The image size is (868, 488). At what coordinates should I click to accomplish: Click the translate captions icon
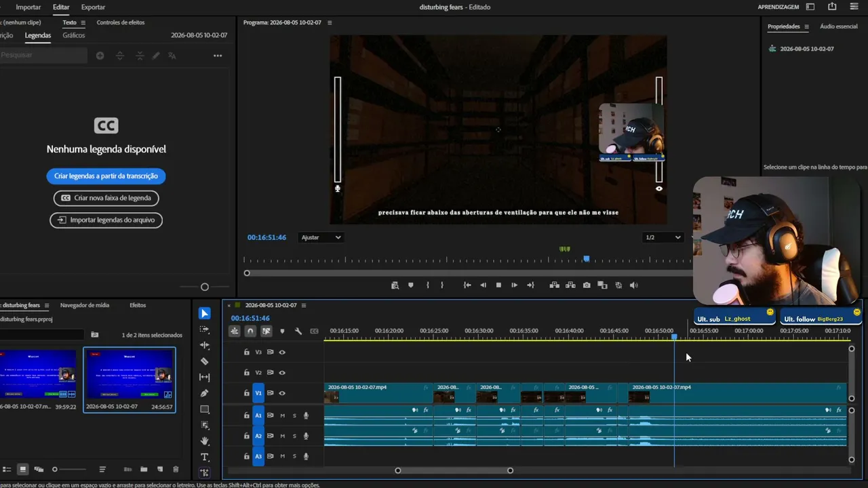172,56
